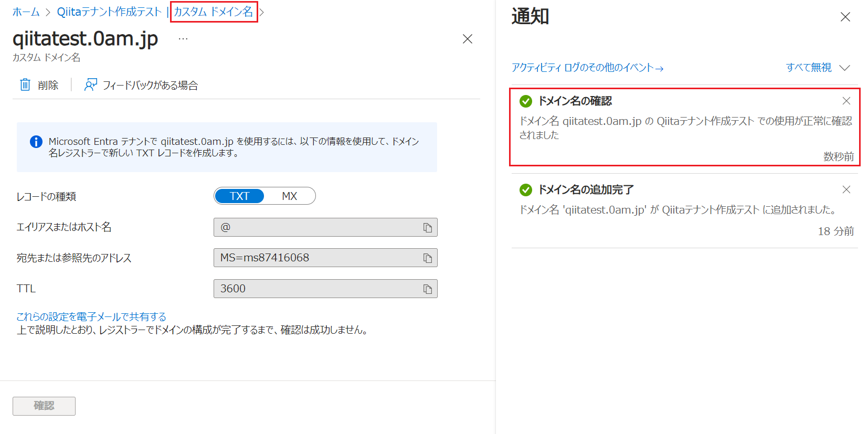Click the レコードの種類 label

[47, 196]
